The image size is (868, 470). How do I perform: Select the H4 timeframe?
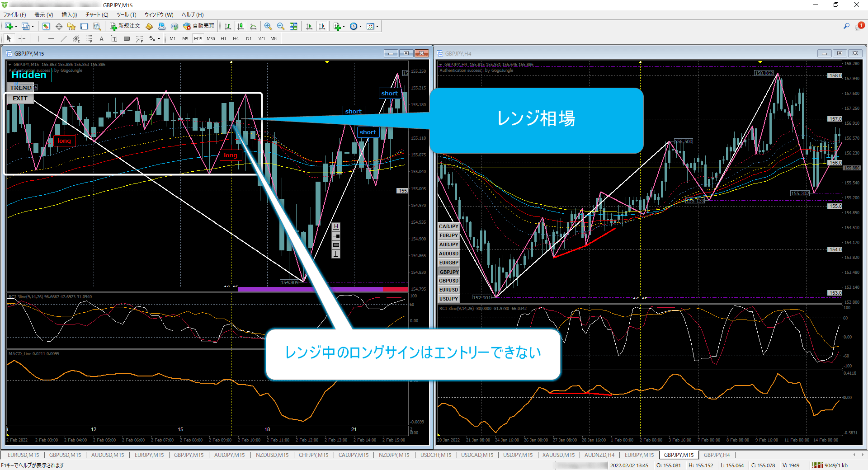pos(236,39)
